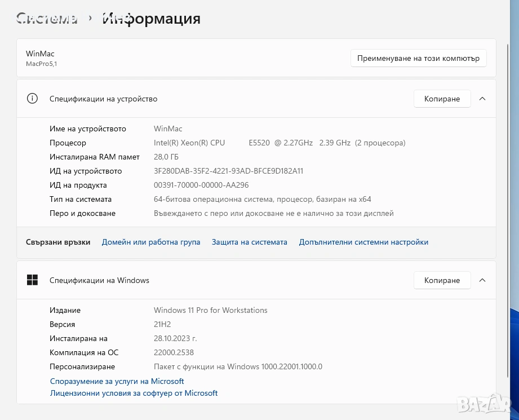519x420 pixels.
Task: Open Домейн или работна група link
Action: click(x=151, y=242)
